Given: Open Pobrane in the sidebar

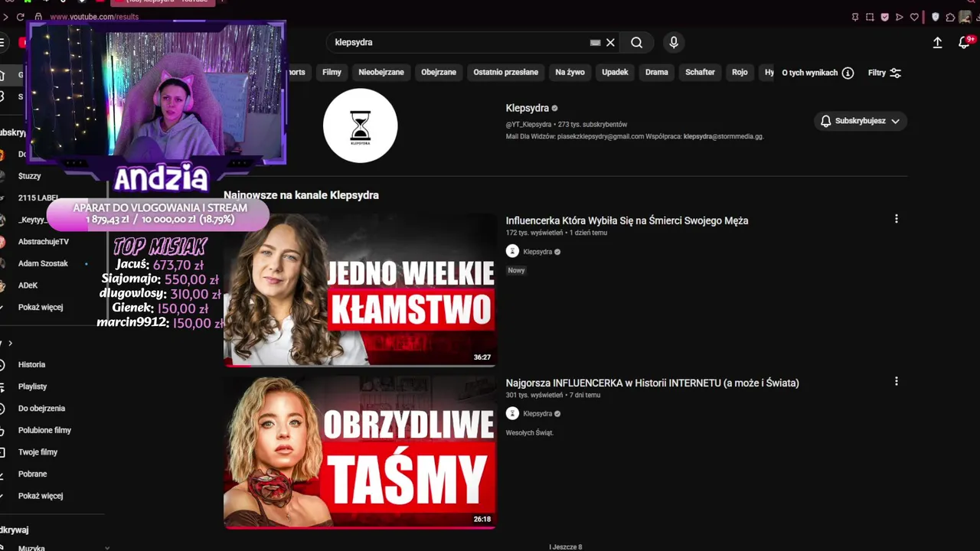Looking at the screenshot, I should coord(32,474).
